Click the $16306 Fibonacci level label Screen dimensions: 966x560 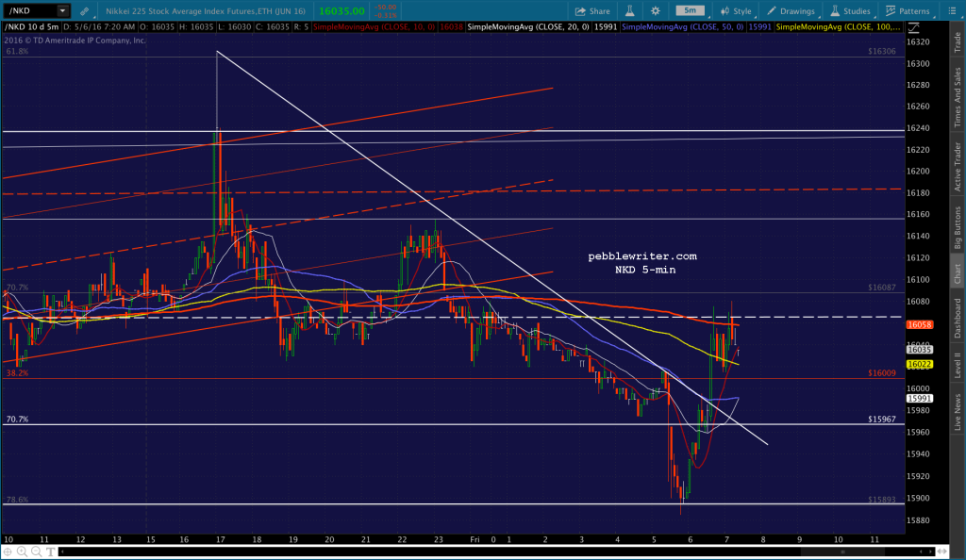882,51
